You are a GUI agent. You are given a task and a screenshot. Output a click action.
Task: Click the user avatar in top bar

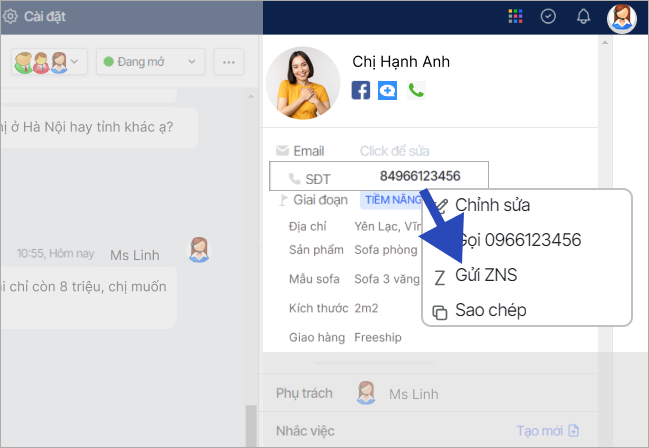tap(621, 17)
